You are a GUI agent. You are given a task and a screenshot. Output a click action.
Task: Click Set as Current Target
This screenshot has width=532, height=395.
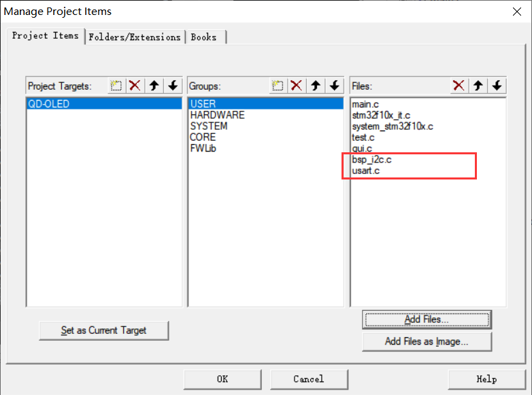click(103, 330)
